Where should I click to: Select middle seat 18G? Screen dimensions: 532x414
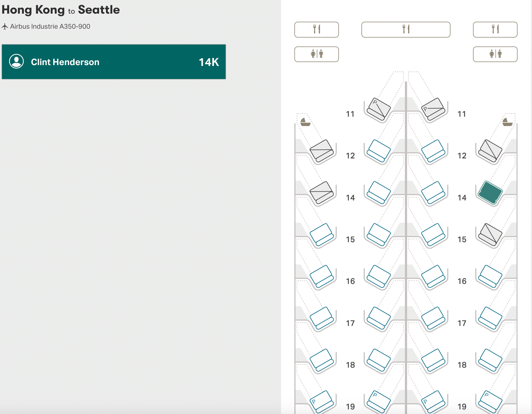433,360
